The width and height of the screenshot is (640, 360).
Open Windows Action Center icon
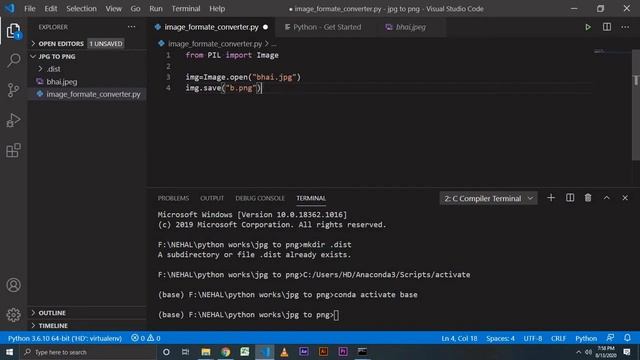point(627,352)
